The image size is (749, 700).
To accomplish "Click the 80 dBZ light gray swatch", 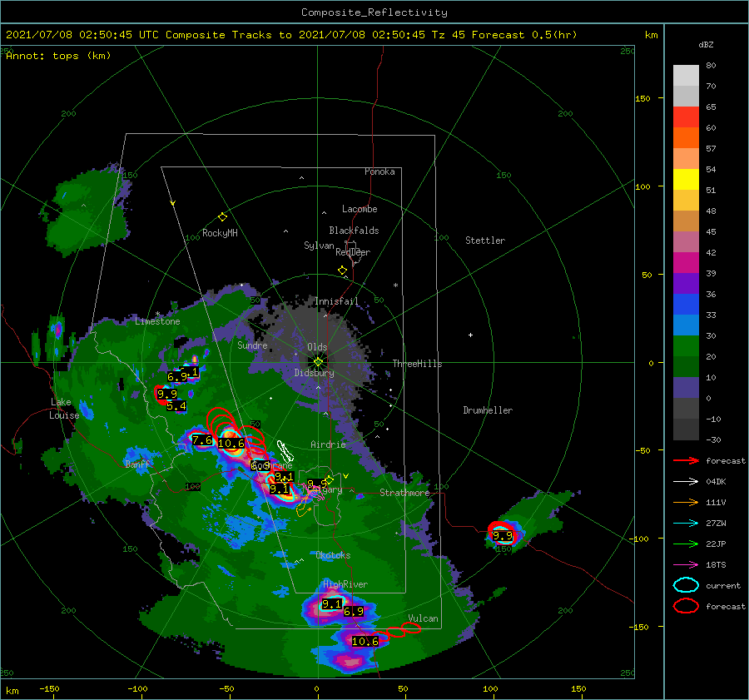I will tap(686, 75).
